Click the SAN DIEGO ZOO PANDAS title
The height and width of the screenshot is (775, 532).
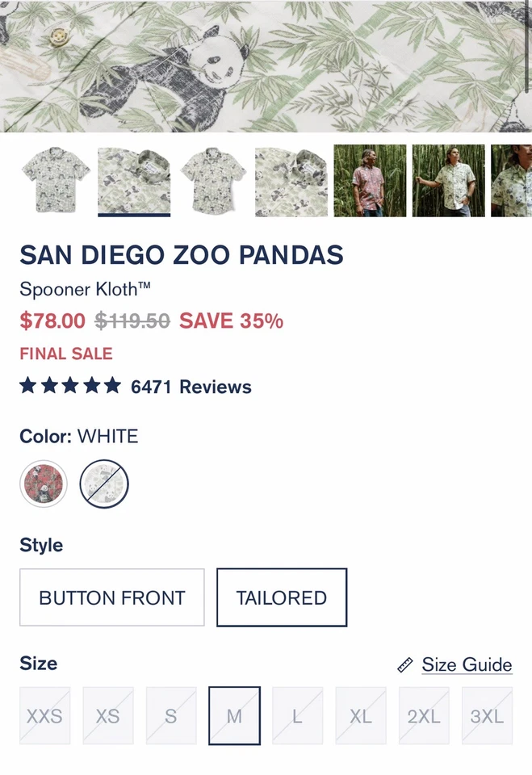pos(182,256)
